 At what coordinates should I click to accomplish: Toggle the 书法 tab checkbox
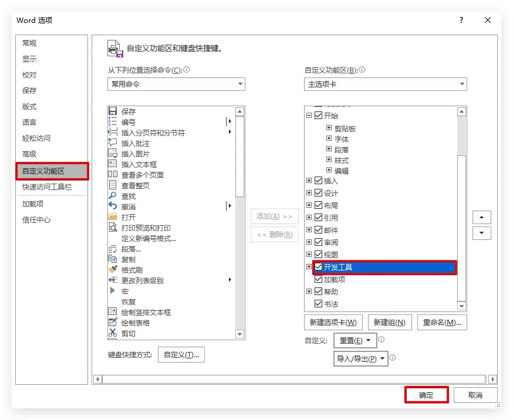click(319, 304)
